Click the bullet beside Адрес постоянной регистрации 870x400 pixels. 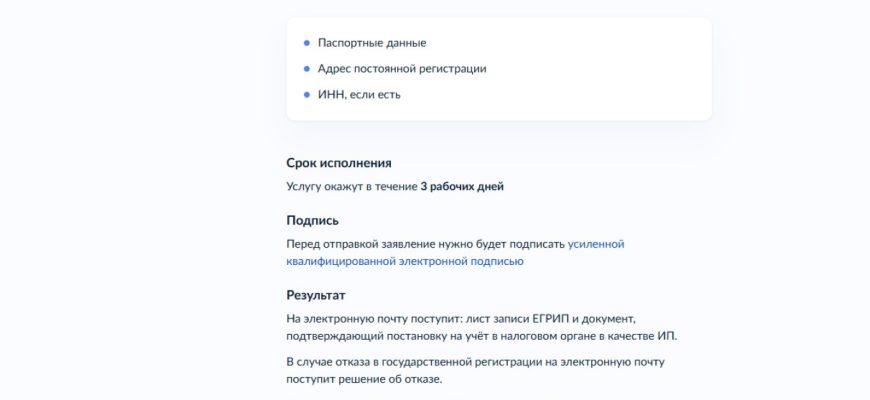307,69
